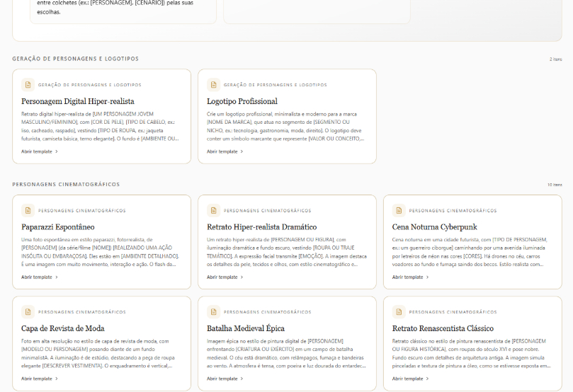Select the Personagem Digital Hiper-realista title
The image size is (573, 392).
[78, 101]
